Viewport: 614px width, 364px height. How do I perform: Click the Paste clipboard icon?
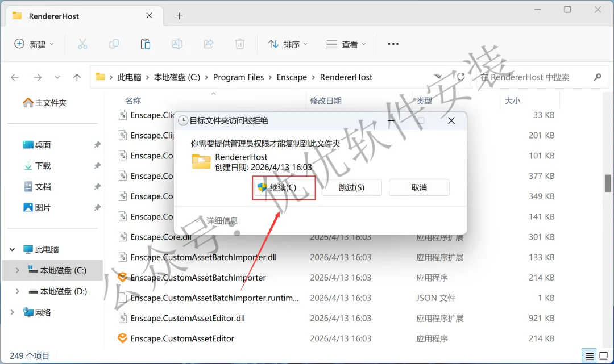point(146,44)
